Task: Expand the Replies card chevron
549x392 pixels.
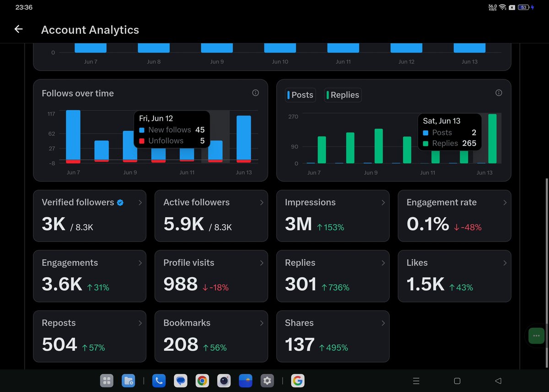Action: point(383,263)
